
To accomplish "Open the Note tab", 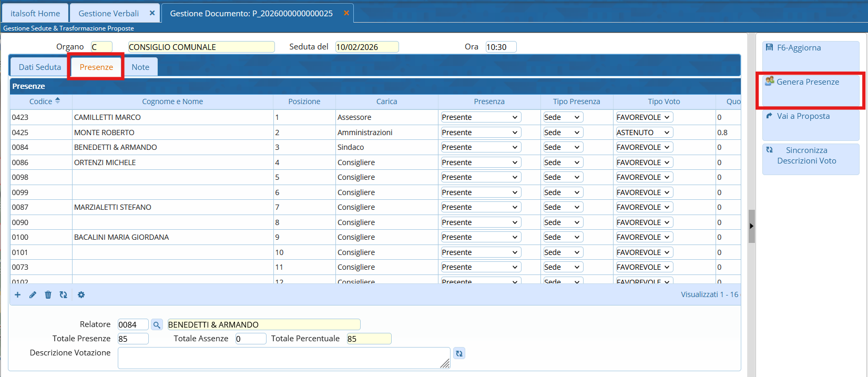I will coord(140,67).
